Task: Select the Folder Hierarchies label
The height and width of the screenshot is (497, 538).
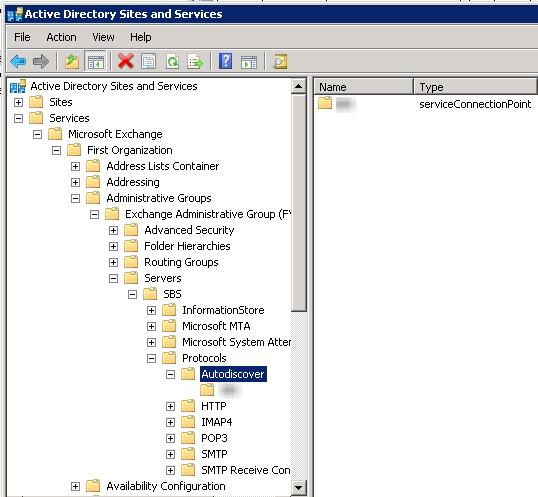Action: (x=187, y=246)
